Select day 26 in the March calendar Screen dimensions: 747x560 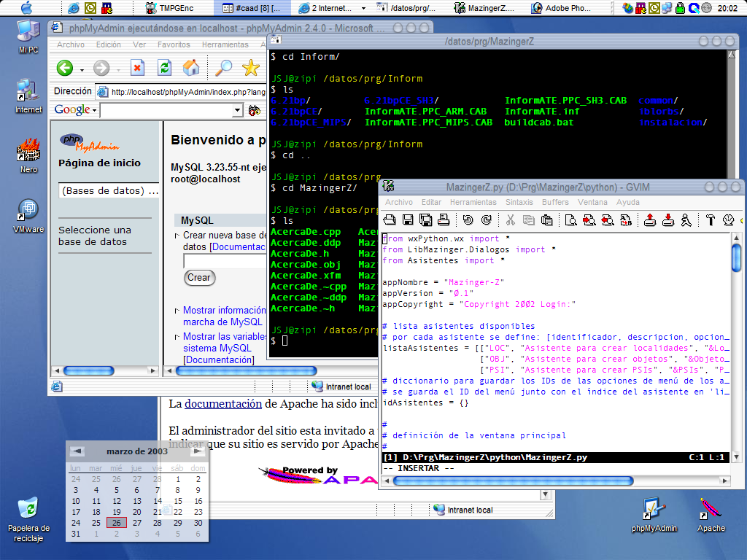click(x=116, y=523)
